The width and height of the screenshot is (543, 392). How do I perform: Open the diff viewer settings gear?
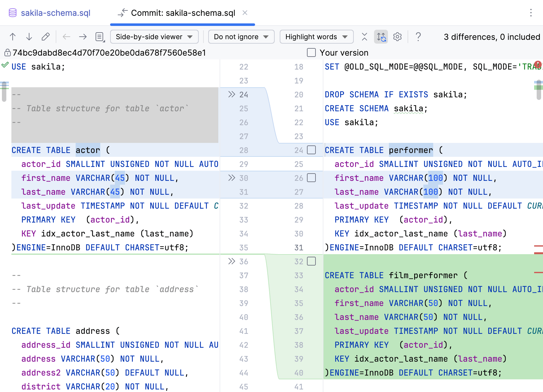397,37
